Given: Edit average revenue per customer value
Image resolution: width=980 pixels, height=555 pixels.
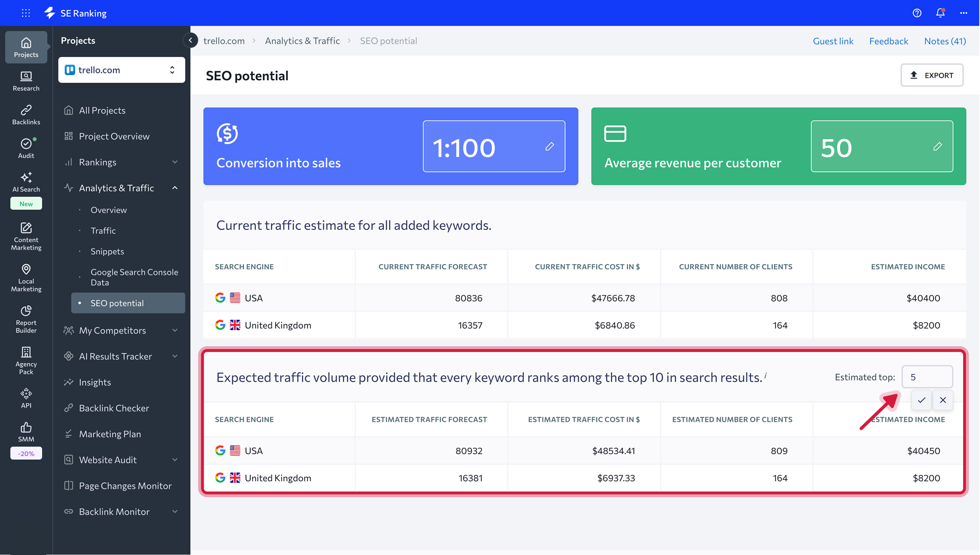Looking at the screenshot, I should click(x=937, y=146).
